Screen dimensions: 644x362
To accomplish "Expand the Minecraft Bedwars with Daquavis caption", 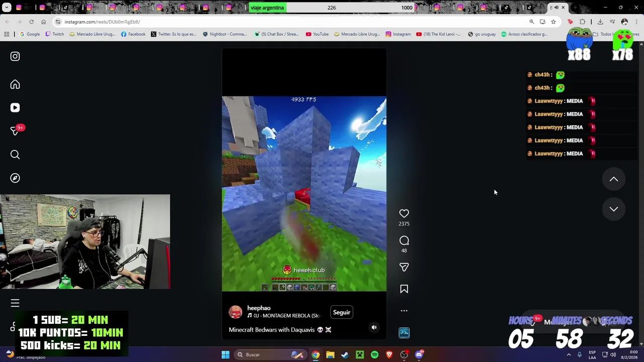I will 280,330.
